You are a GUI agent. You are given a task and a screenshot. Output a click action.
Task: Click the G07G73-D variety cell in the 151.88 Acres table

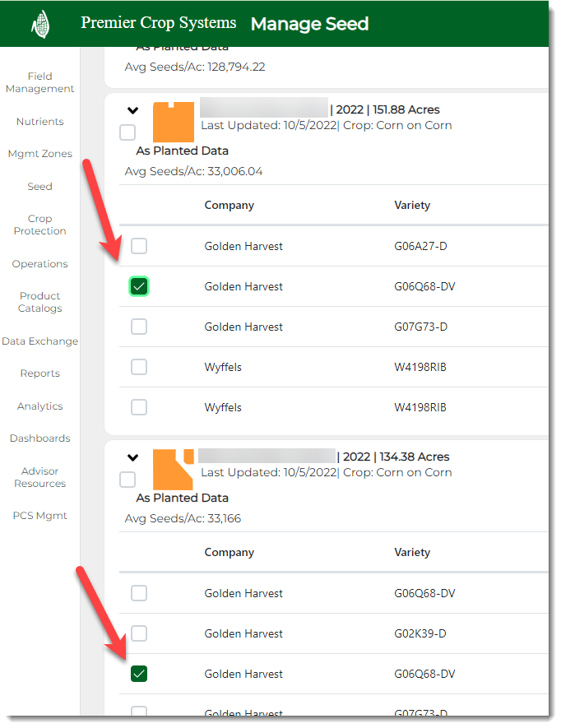click(x=421, y=327)
